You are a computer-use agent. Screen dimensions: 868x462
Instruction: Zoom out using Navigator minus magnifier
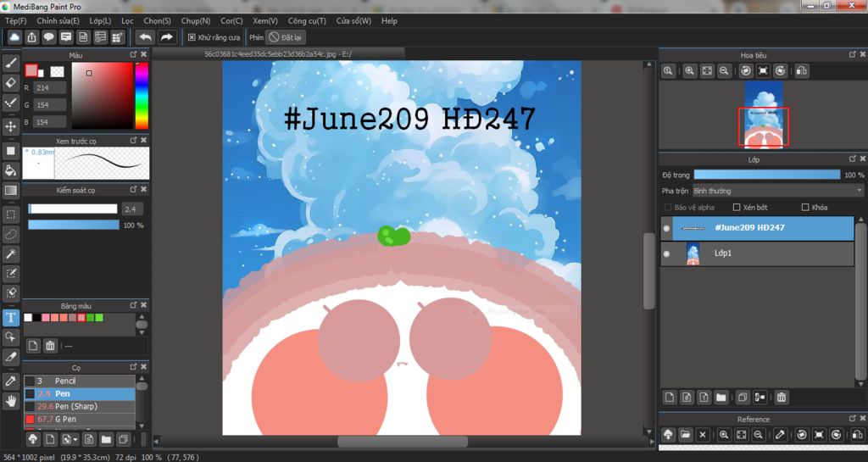coord(724,71)
